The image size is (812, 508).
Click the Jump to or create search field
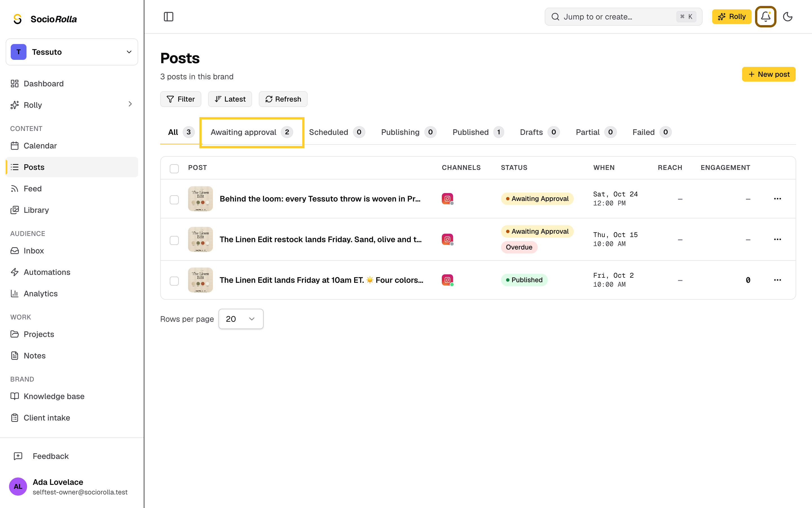click(623, 16)
